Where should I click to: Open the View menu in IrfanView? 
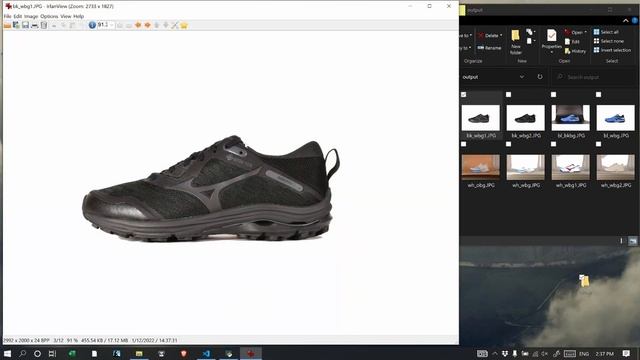66,16
